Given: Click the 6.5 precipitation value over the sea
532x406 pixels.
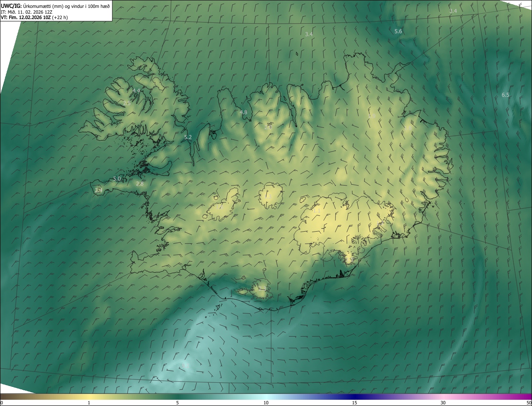Looking at the screenshot, I should click(505, 95).
